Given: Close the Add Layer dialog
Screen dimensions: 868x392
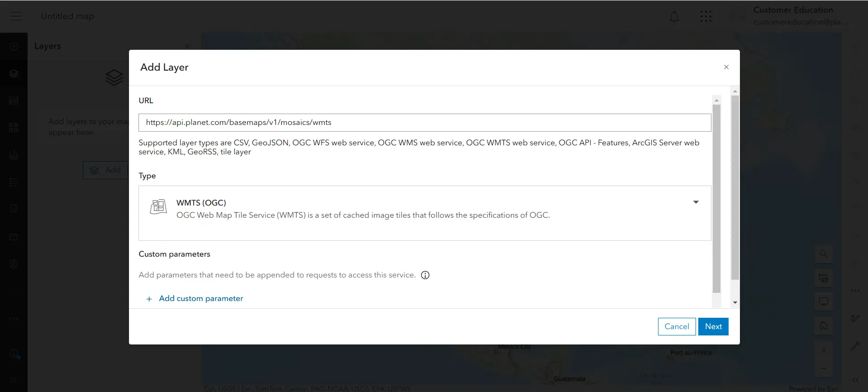Looking at the screenshot, I should click(x=726, y=67).
